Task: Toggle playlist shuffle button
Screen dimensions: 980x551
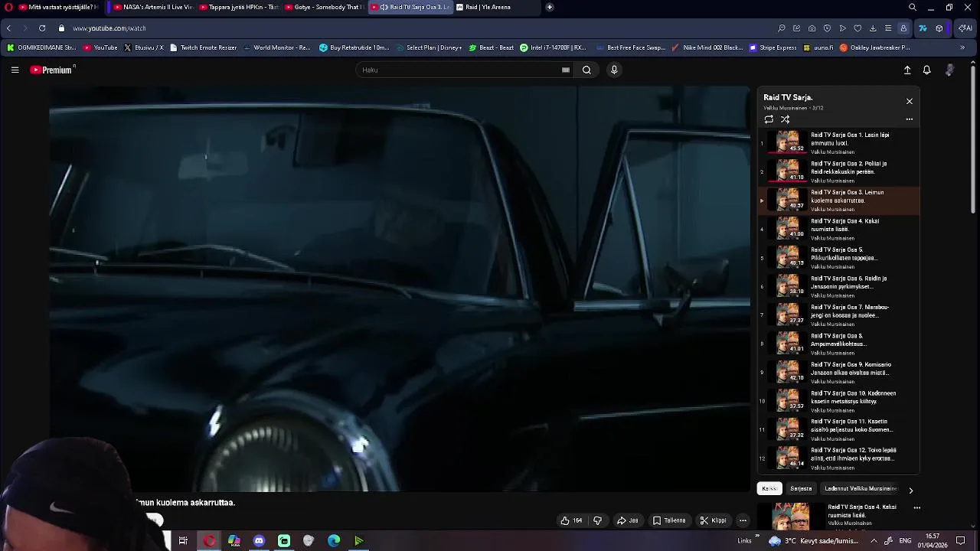Action: point(785,119)
